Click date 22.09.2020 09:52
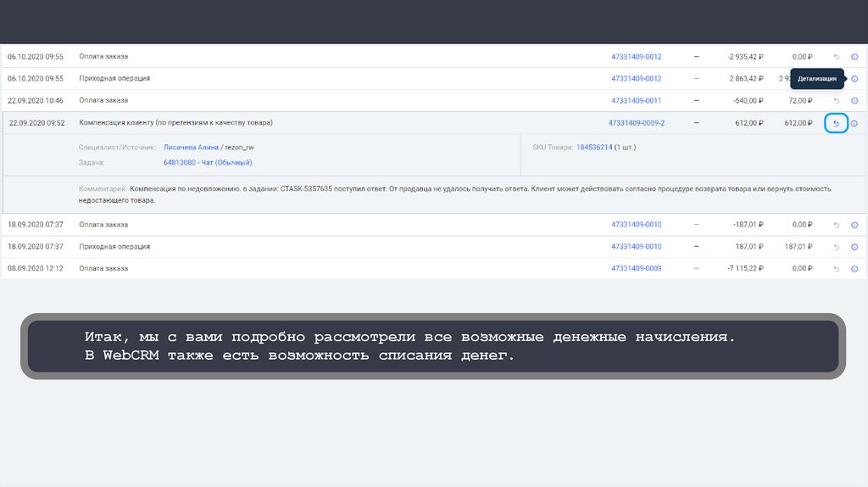Screen dimensions: 868x487 point(36,123)
